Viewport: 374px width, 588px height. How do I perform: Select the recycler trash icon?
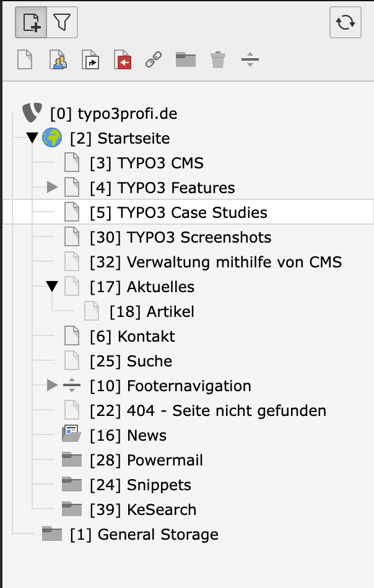coord(217,59)
